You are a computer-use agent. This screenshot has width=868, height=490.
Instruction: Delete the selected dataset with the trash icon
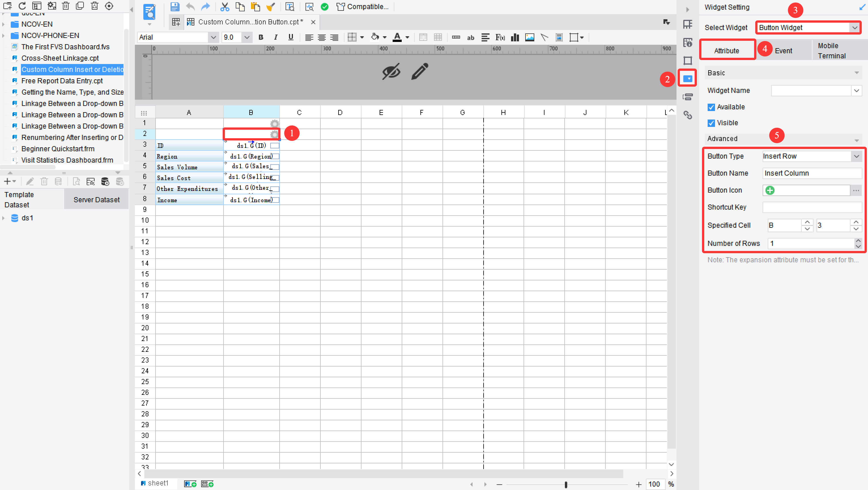[44, 181]
